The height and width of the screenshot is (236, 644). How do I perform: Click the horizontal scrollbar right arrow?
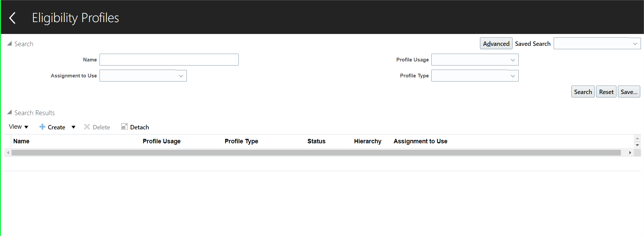point(630,153)
